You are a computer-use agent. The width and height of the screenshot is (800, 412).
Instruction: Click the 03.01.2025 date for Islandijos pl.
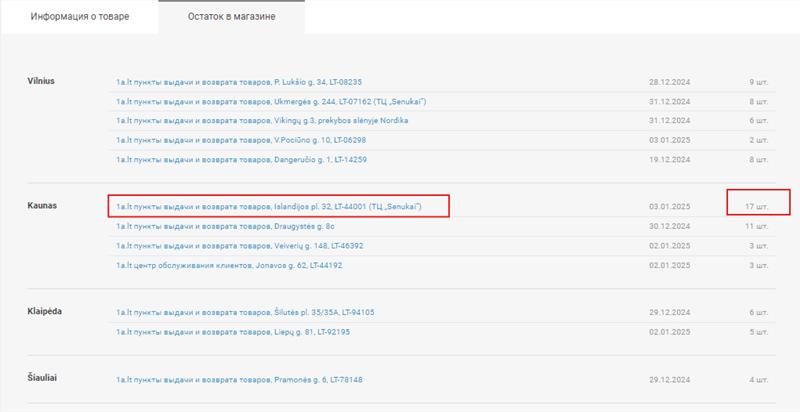point(669,207)
